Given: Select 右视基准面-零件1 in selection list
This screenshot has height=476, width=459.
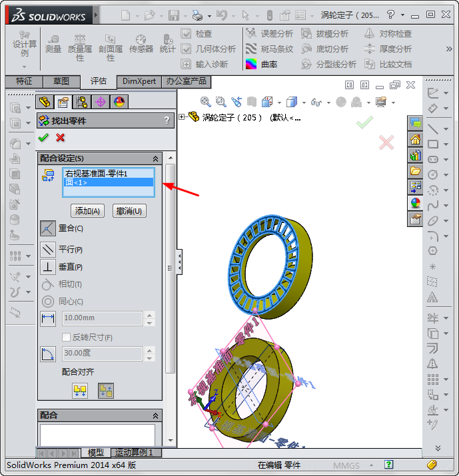Looking at the screenshot, I should click(x=96, y=174).
